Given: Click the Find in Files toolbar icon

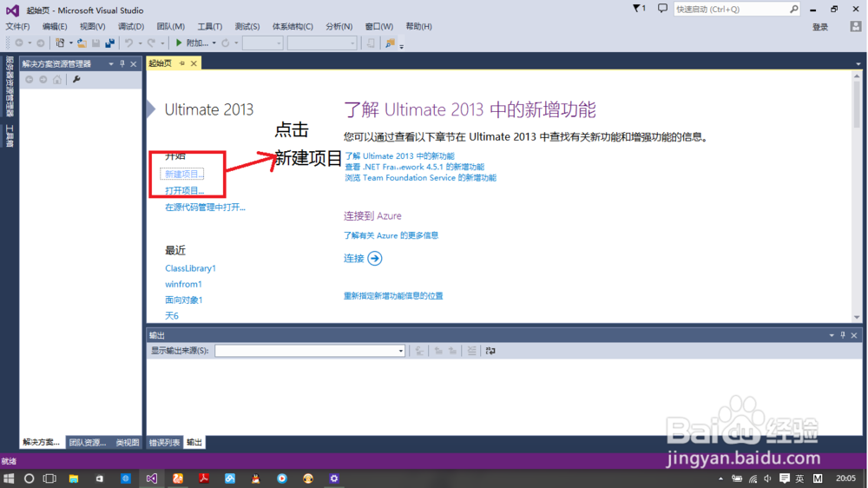Looking at the screenshot, I should (x=391, y=43).
